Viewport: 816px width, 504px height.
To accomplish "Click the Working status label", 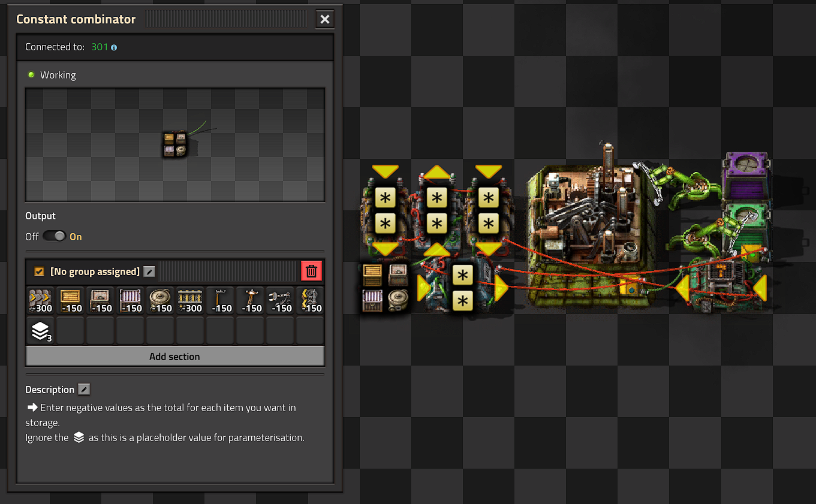I will [58, 75].
